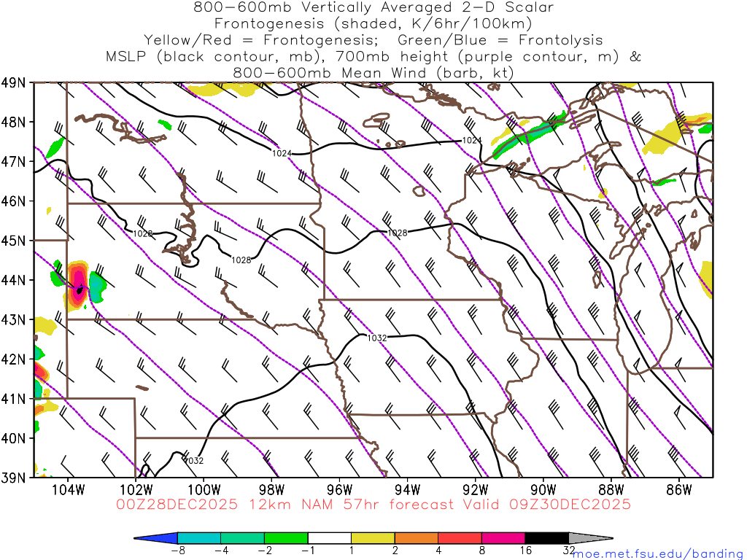The width and height of the screenshot is (747, 560).
Task: Click the easternmost 1028 isobar label
Action: pos(398,233)
